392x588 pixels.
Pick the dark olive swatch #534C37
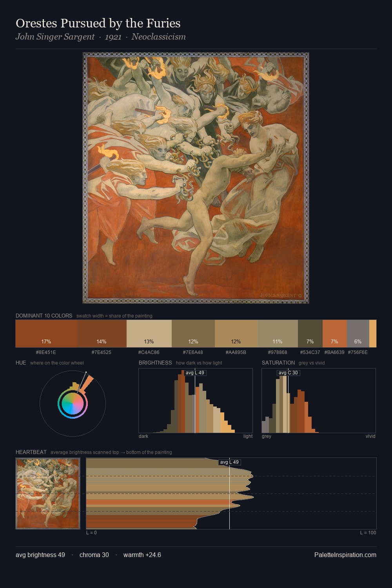click(x=310, y=334)
